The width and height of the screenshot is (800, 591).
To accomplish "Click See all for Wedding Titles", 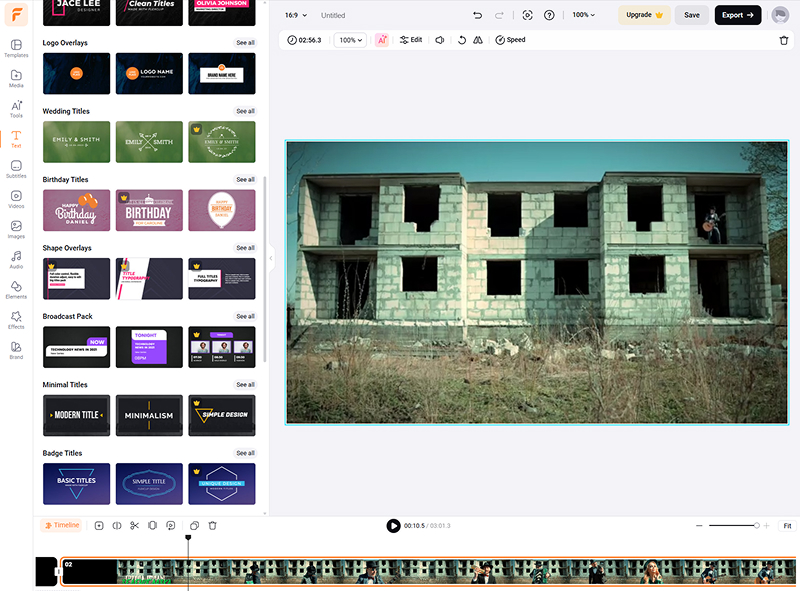I will coord(245,111).
